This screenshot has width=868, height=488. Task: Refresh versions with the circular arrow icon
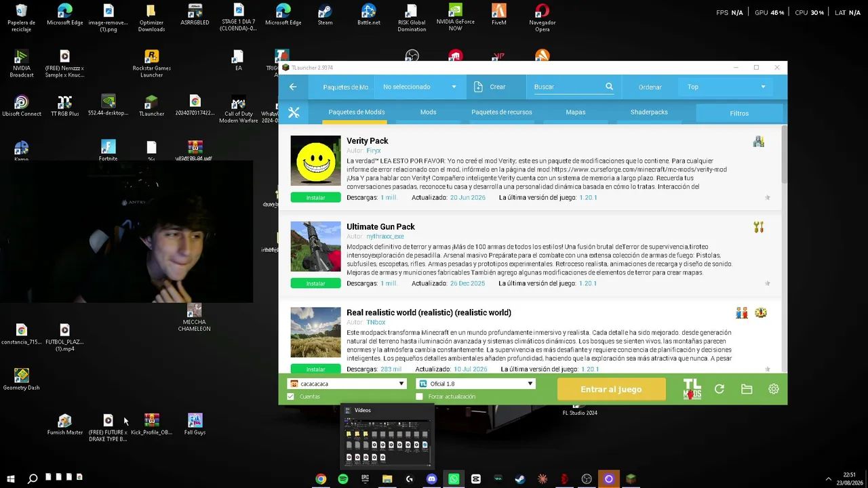[719, 389]
